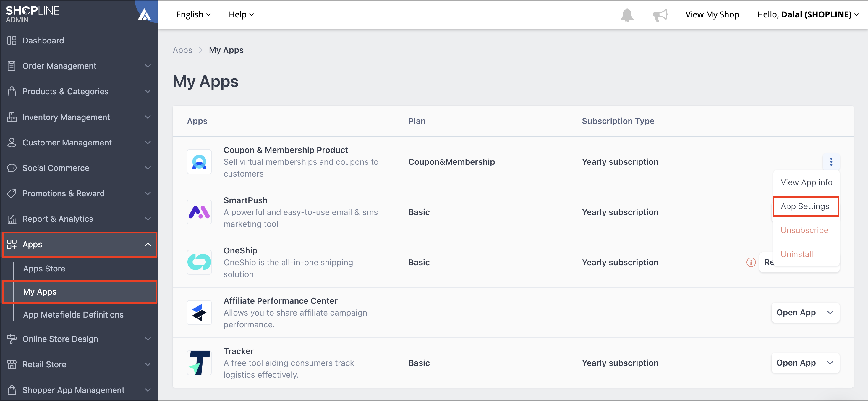
Task: Expand the Retail Store chevron
Action: point(148,364)
